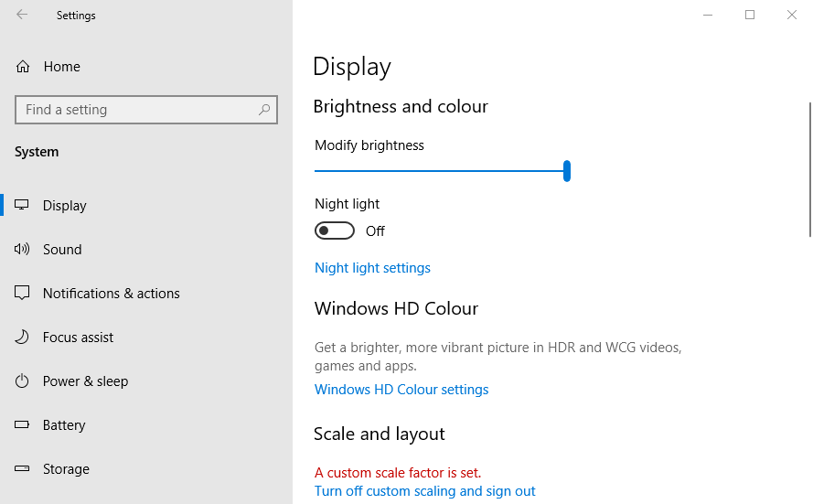813x504 pixels.
Task: Open Night light settings link
Action: (372, 268)
